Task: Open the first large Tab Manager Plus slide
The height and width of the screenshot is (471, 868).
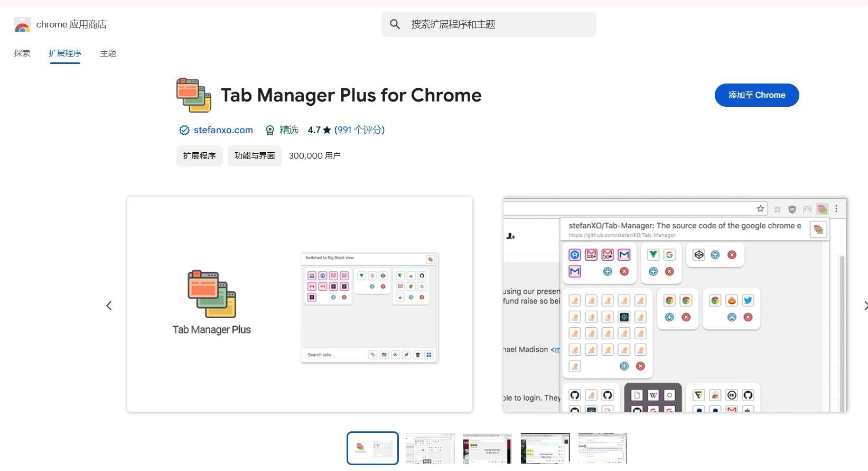Action: pos(300,304)
